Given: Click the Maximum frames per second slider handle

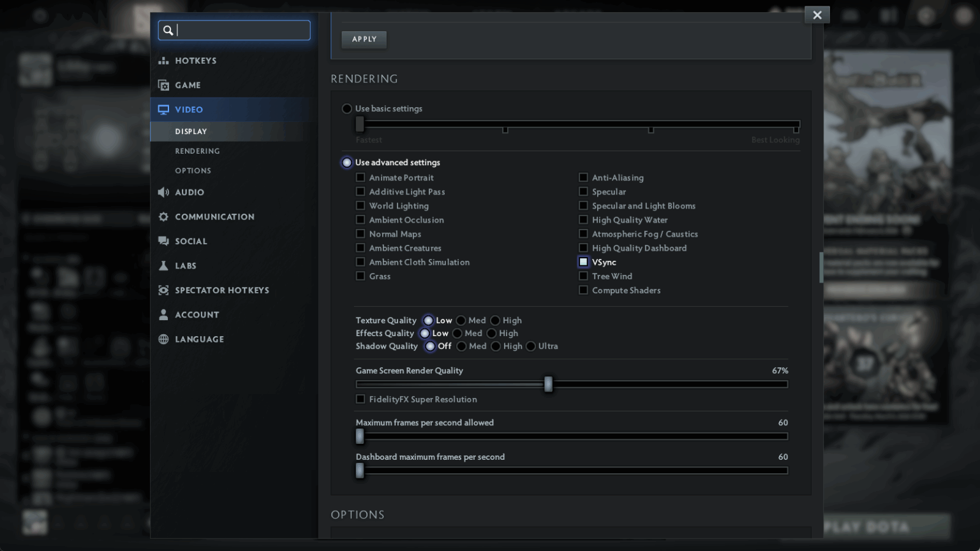Looking at the screenshot, I should pyautogui.click(x=360, y=436).
